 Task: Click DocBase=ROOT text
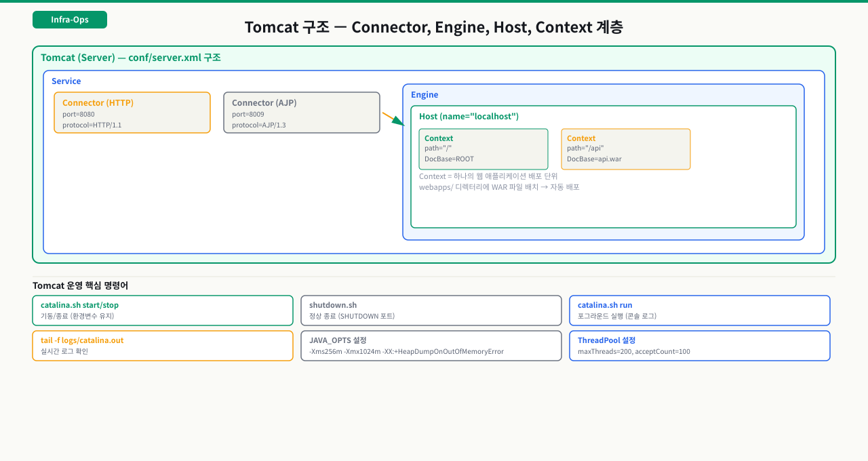tap(449, 159)
